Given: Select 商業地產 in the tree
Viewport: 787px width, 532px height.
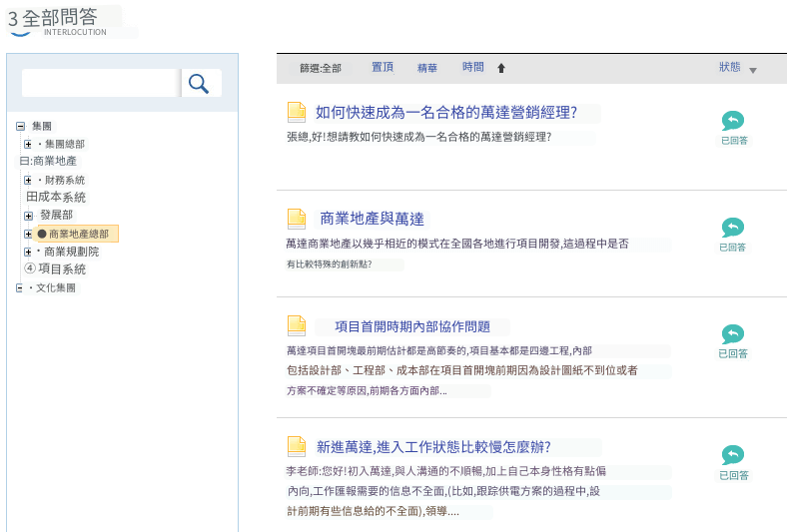Looking at the screenshot, I should pyautogui.click(x=55, y=161).
